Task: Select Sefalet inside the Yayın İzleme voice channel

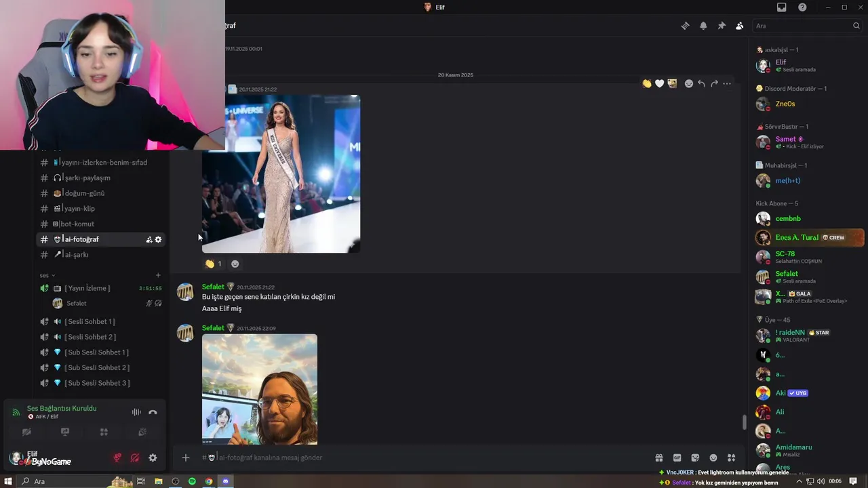Action: tap(108, 304)
